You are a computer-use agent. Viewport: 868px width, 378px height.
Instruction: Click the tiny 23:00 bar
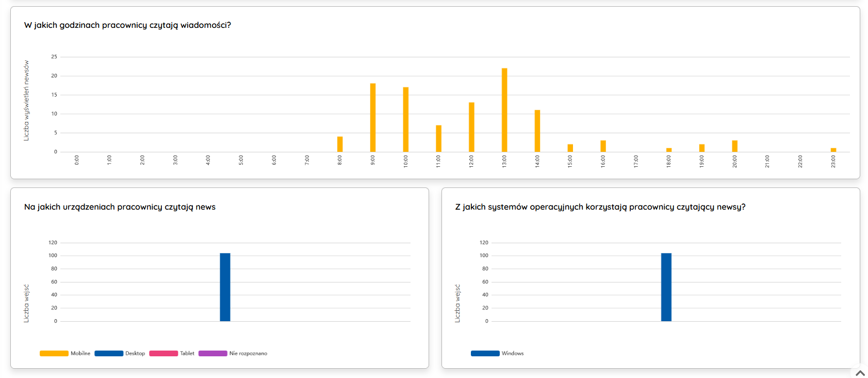(x=833, y=150)
